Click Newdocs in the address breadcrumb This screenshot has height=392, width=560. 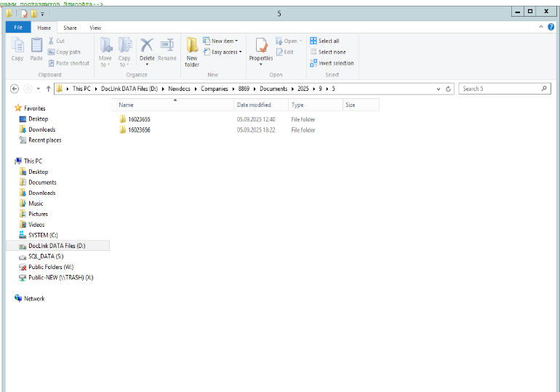180,89
